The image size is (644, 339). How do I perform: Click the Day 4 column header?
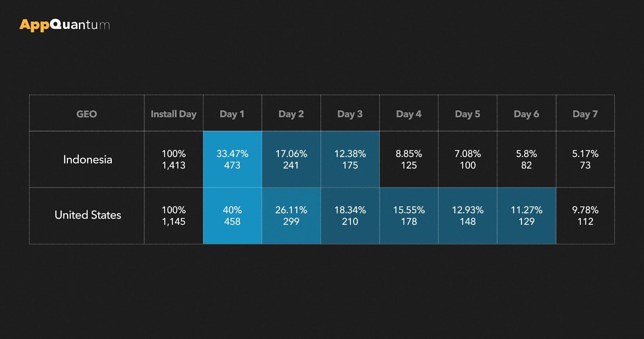tap(409, 114)
